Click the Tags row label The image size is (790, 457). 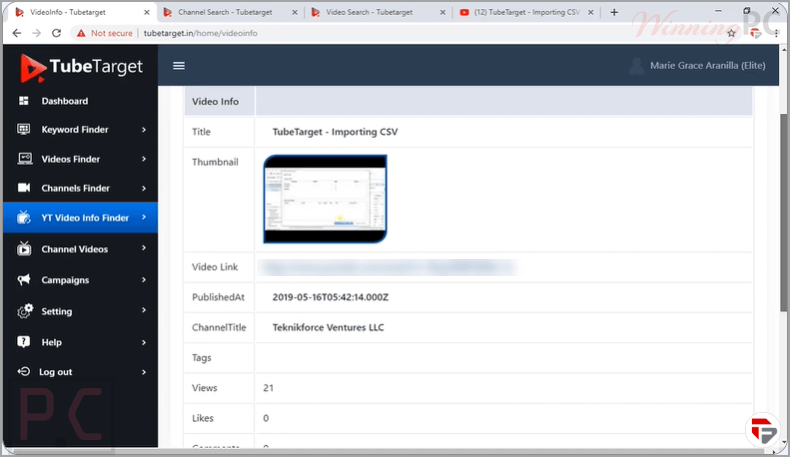(202, 358)
